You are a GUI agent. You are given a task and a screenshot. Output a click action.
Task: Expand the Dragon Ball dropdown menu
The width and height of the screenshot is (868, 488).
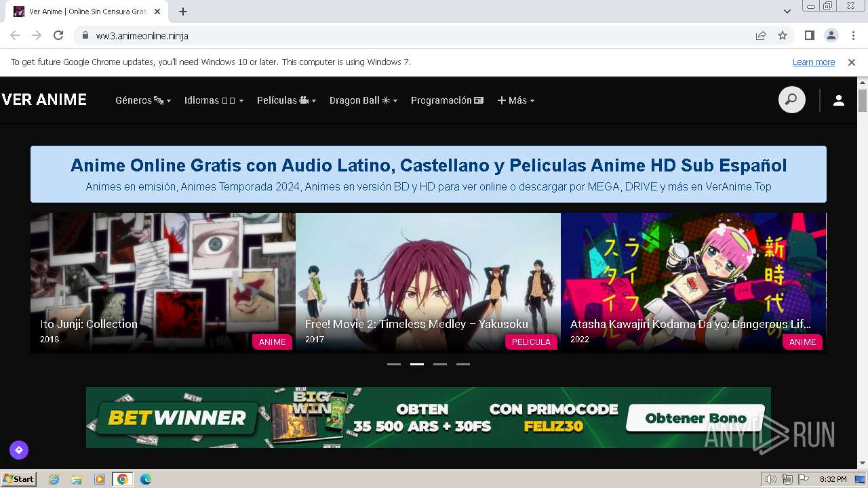[363, 100]
